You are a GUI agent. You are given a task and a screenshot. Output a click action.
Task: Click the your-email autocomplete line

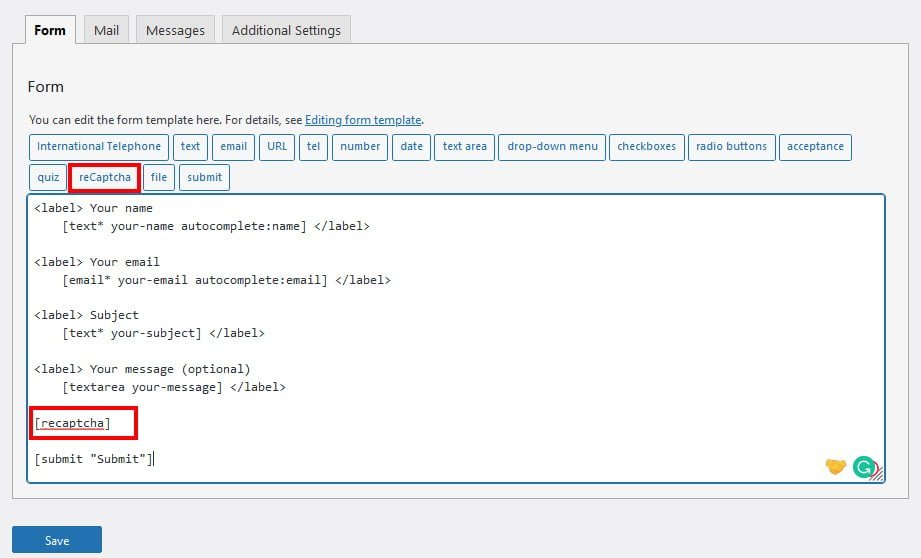[x=226, y=280]
